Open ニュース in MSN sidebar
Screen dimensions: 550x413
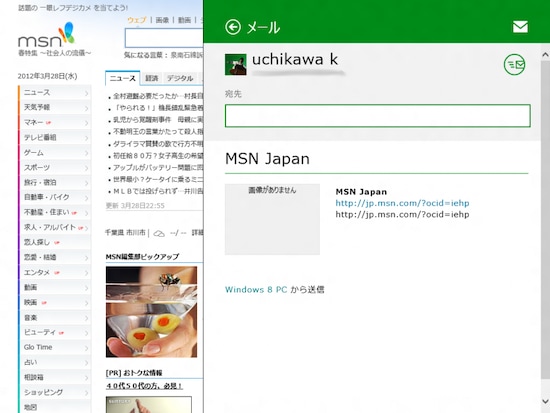tap(55, 92)
